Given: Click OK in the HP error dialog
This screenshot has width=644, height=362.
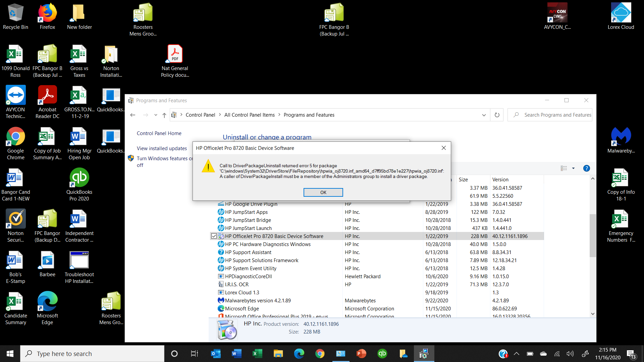Looking at the screenshot, I should 323,192.
